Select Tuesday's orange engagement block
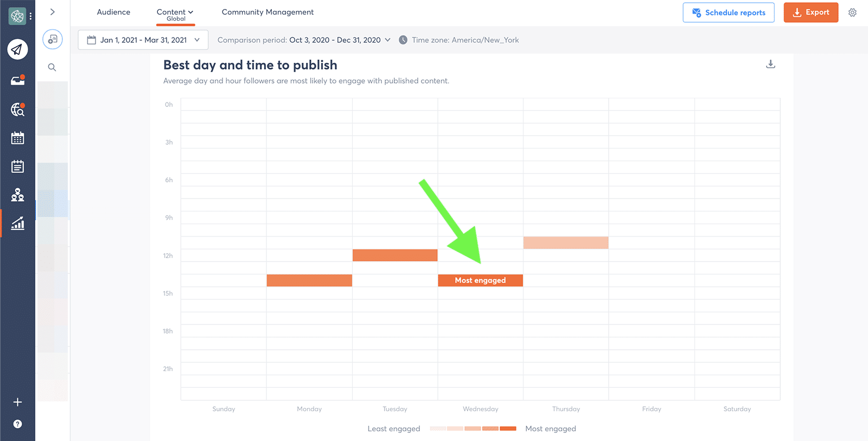The image size is (868, 441). click(395, 255)
